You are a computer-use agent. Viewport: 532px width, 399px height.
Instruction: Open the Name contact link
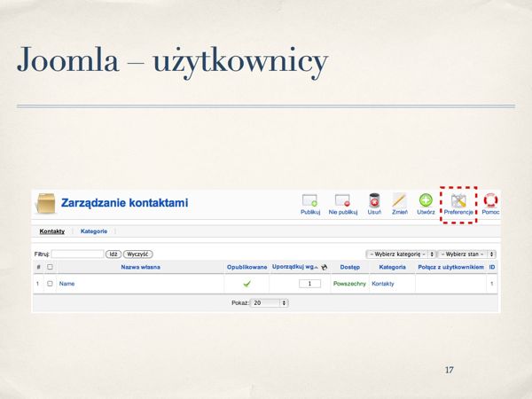(66, 284)
